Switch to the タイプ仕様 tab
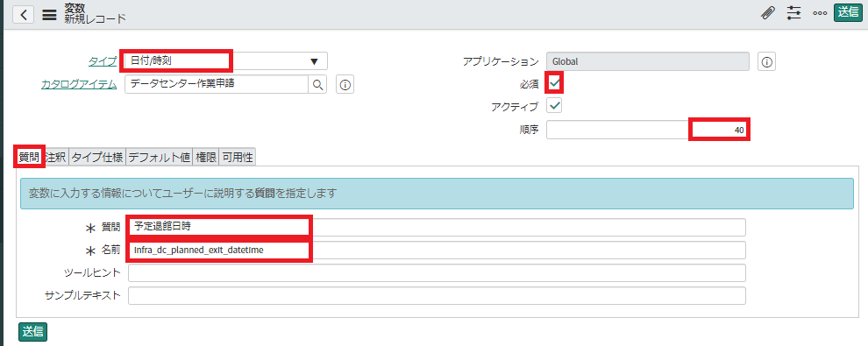This screenshot has height=346, width=868. (x=96, y=157)
